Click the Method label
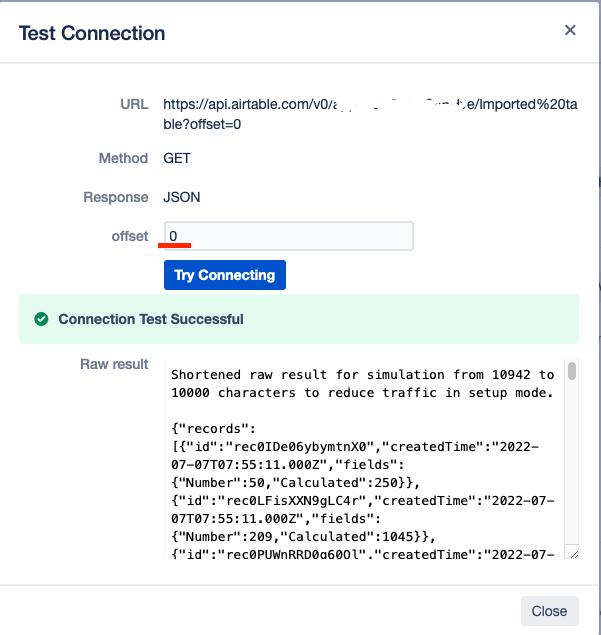601x635 pixels. pos(123,158)
